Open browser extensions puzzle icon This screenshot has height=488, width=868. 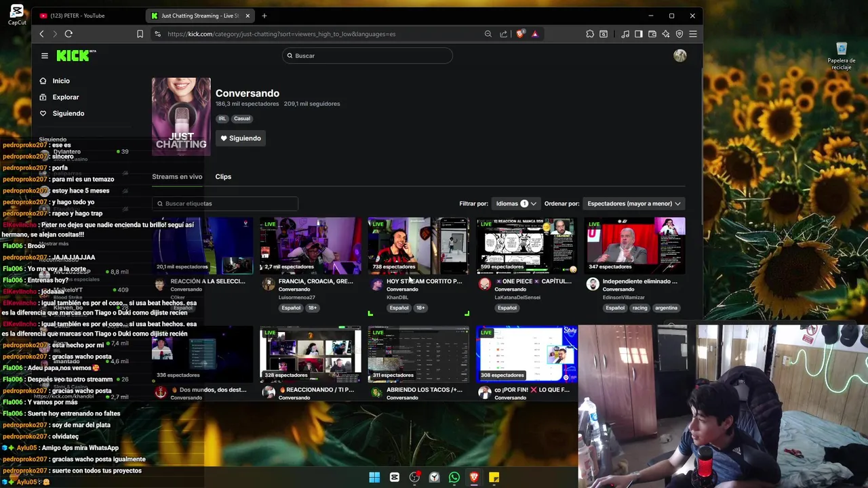point(590,34)
